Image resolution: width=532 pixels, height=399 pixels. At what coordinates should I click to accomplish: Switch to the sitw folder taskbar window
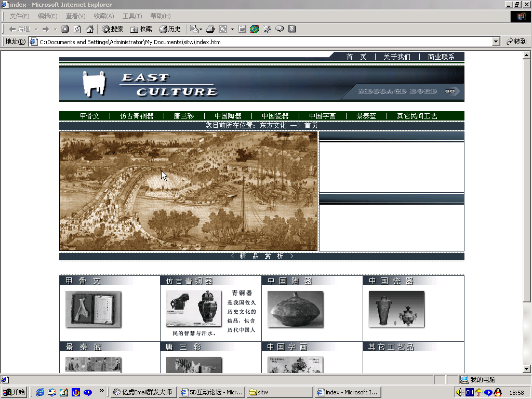click(280, 392)
